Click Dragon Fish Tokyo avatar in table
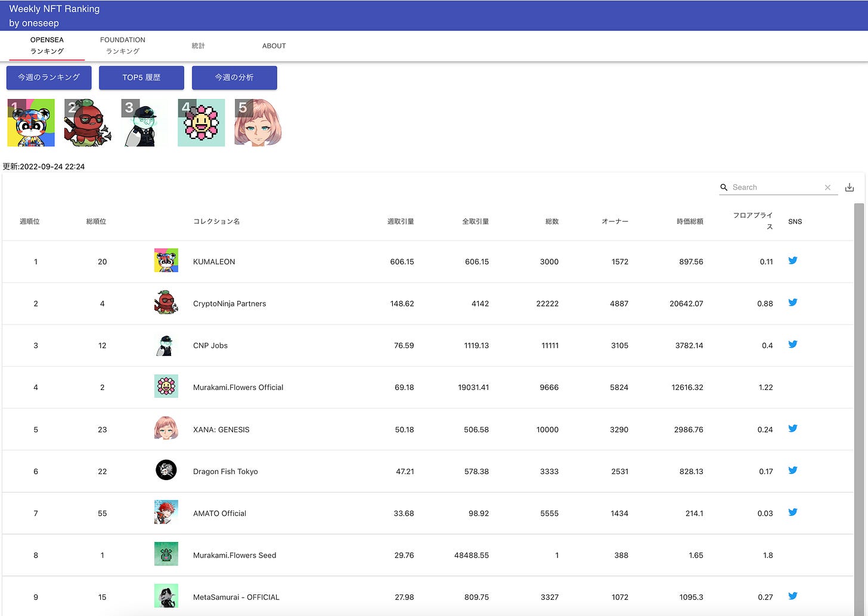The image size is (868, 616). click(166, 470)
